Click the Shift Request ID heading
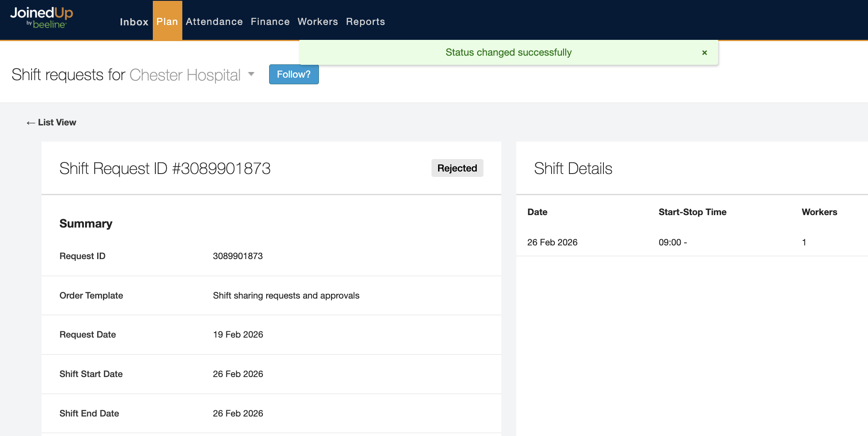868x436 pixels. (165, 168)
